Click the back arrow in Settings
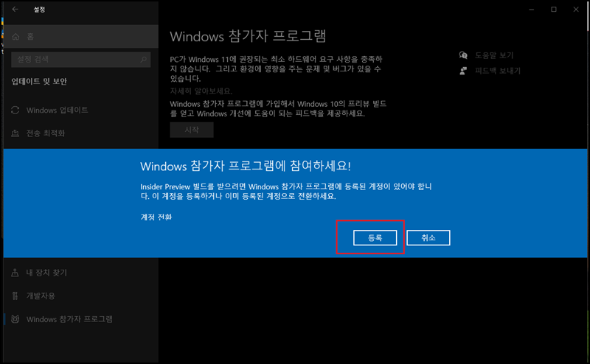The height and width of the screenshot is (364, 590). coord(15,10)
